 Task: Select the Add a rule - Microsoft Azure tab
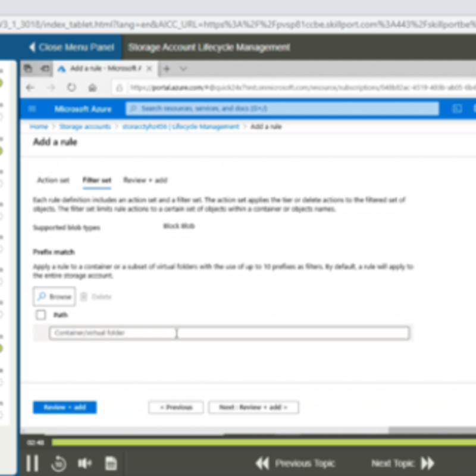click(105, 68)
